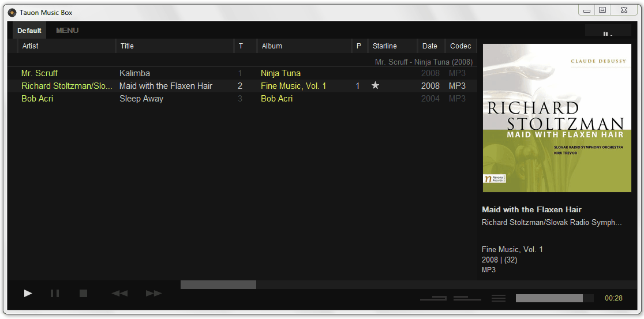
Task: Sort by the Date column header
Action: (431, 46)
